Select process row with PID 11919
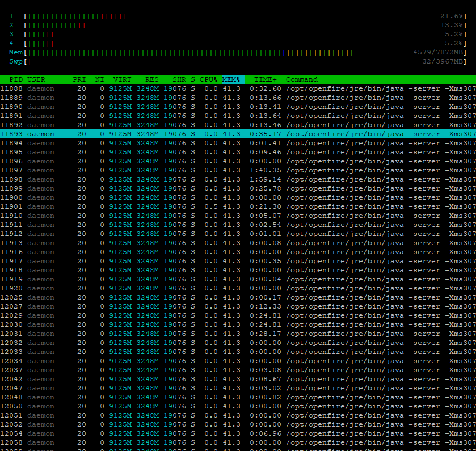 238,279
